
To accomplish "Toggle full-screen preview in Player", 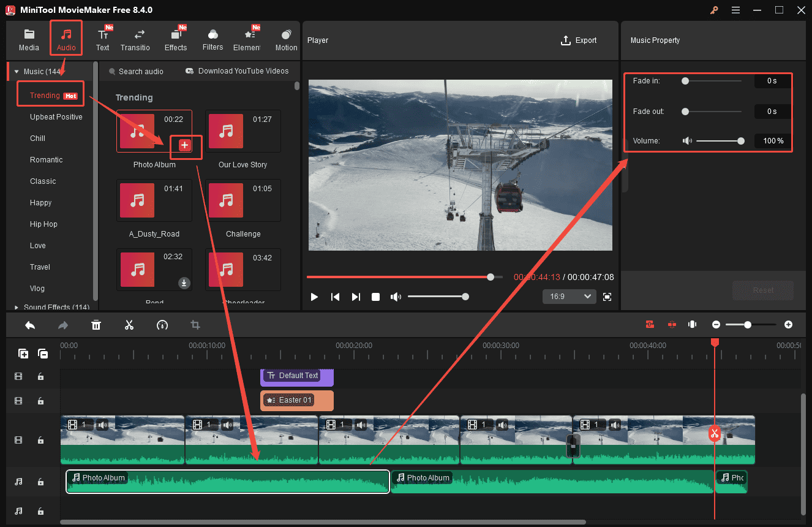I will click(607, 297).
